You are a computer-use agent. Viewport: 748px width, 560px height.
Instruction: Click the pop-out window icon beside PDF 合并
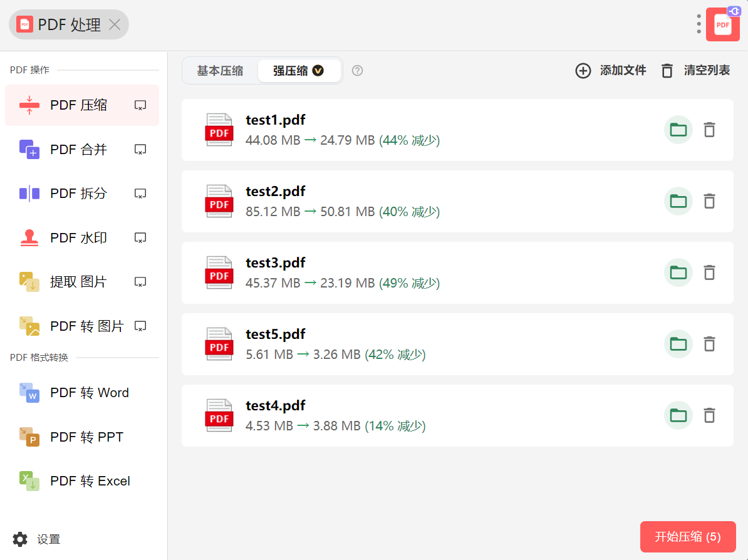tap(140, 150)
